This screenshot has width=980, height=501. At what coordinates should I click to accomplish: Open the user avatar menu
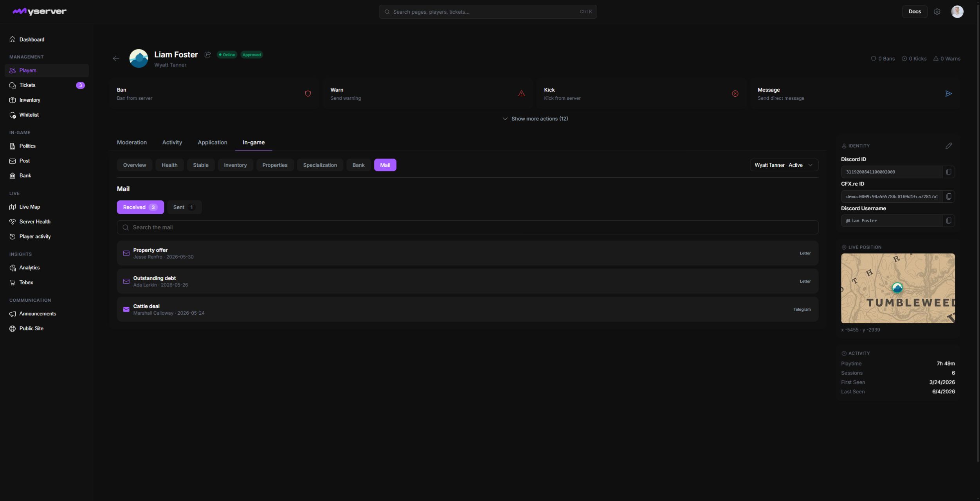point(957,12)
